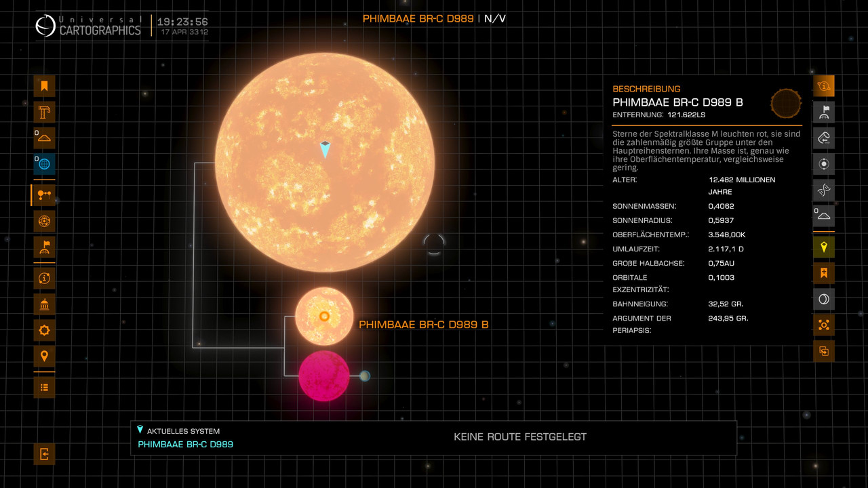This screenshot has height=488, width=868.
Task: Click the SONNENMASSEN value 0,4062
Action: pos(721,206)
